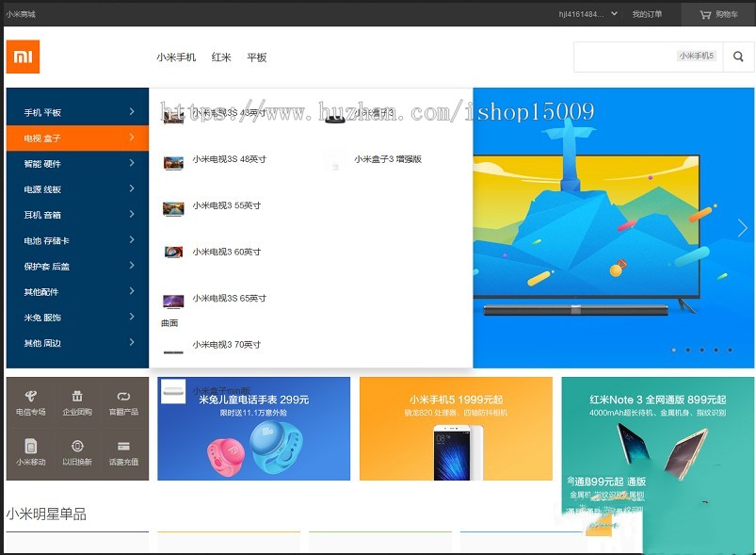Click the 我的订单 orders link

651,14
